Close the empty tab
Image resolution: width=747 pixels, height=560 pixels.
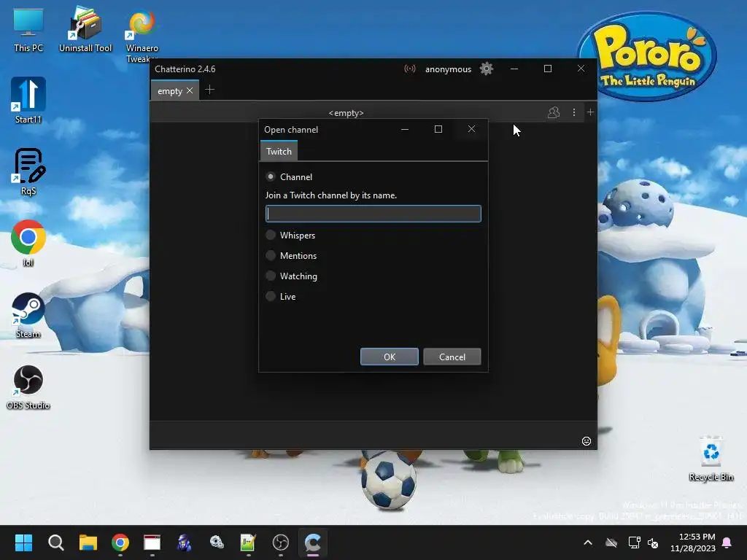190,90
